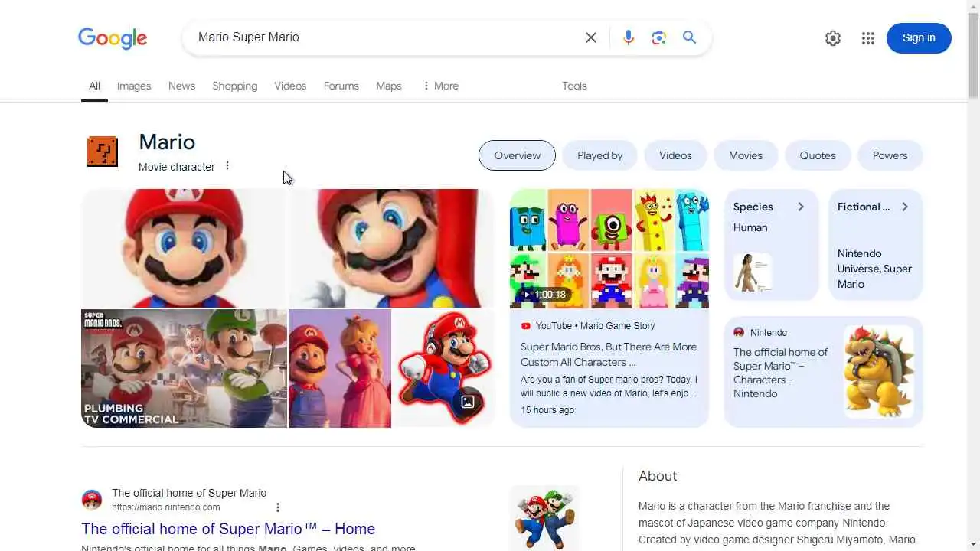The width and height of the screenshot is (980, 551).
Task: Open the Bowser image thumbnail
Action: 878,371
